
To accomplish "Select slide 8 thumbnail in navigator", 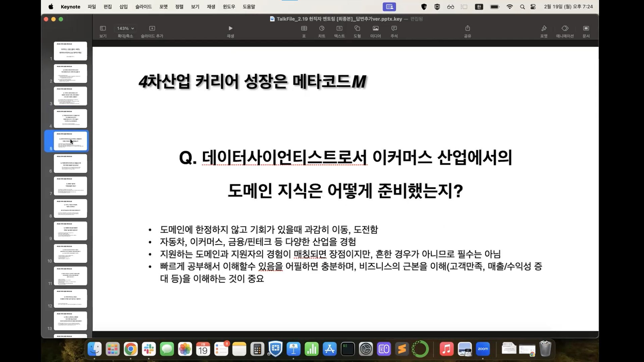I will 70,208.
